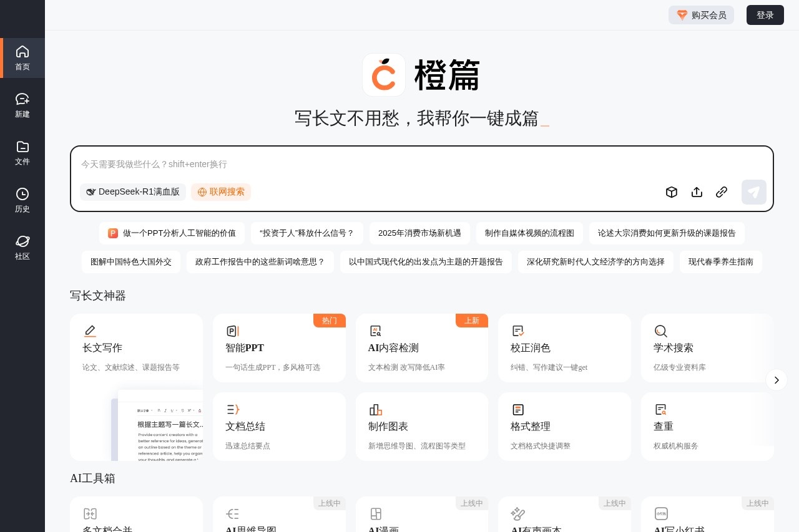Open 购买会员 membership page
The image size is (799, 532).
click(x=701, y=15)
